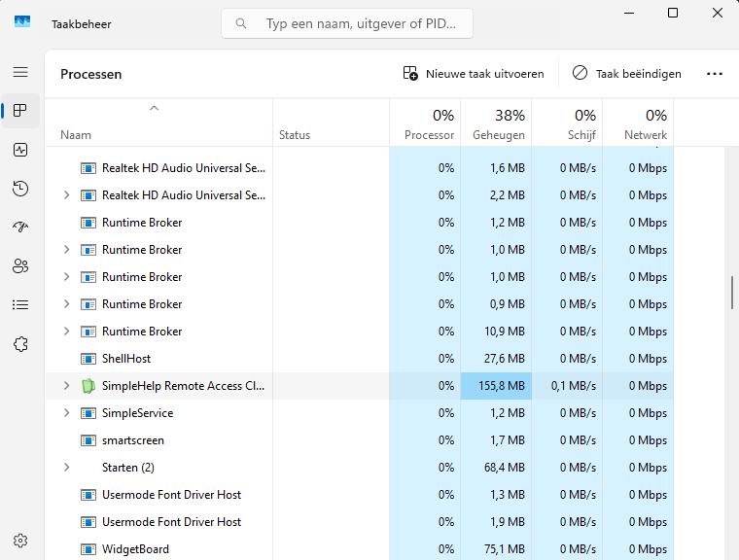Open the hamburger navigation menu
The width and height of the screenshot is (739, 560).
tap(20, 72)
